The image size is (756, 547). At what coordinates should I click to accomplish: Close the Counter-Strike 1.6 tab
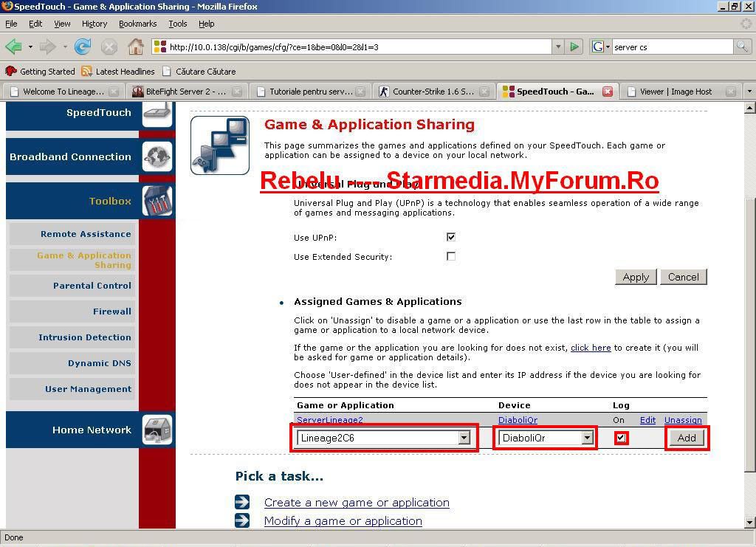pos(484,92)
